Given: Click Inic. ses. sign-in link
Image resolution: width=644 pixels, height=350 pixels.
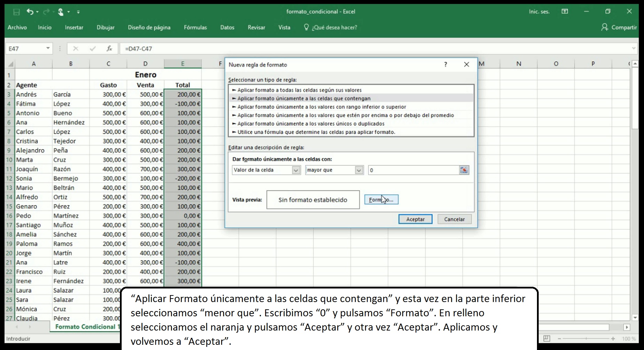Looking at the screenshot, I should pos(539,11).
